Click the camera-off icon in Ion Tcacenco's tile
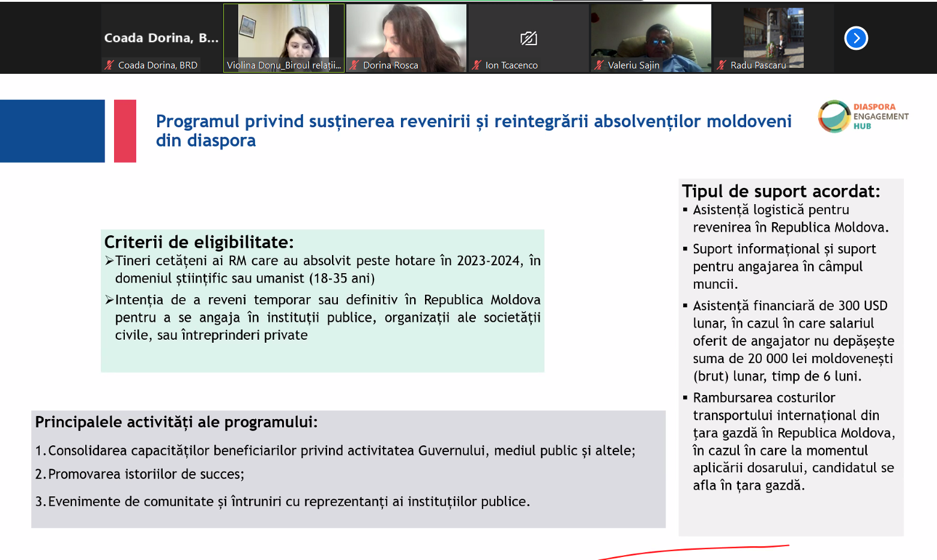Image resolution: width=937 pixels, height=560 pixels. 528,39
